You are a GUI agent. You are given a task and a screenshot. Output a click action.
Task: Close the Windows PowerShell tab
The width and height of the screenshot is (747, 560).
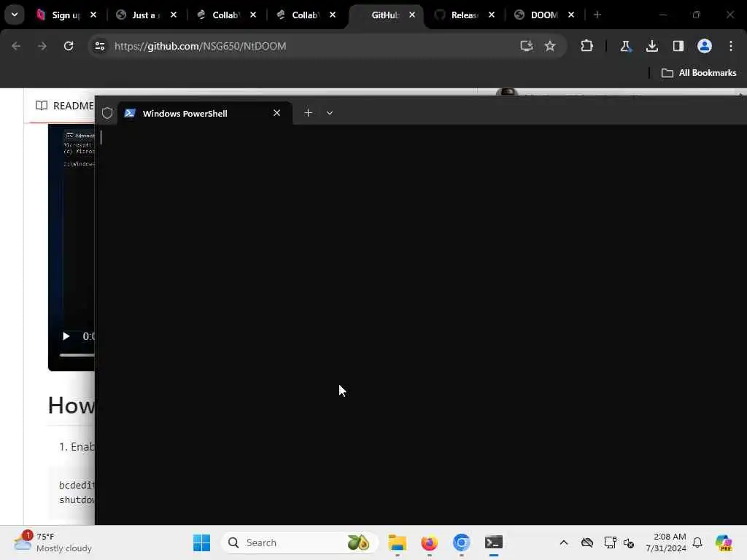(276, 113)
